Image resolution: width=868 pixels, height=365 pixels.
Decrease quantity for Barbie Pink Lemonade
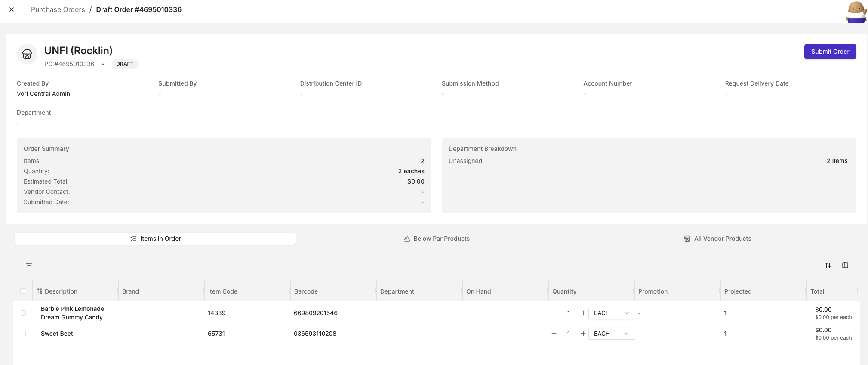554,313
